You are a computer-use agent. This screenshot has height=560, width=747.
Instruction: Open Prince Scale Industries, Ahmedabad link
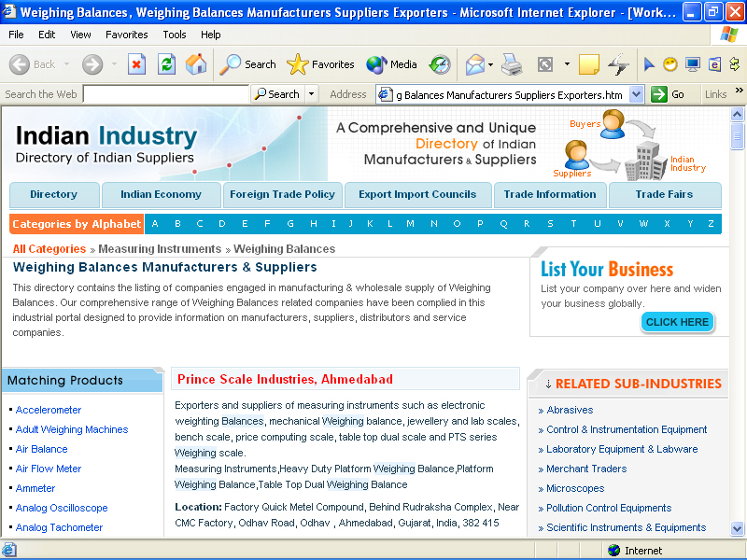[285, 379]
